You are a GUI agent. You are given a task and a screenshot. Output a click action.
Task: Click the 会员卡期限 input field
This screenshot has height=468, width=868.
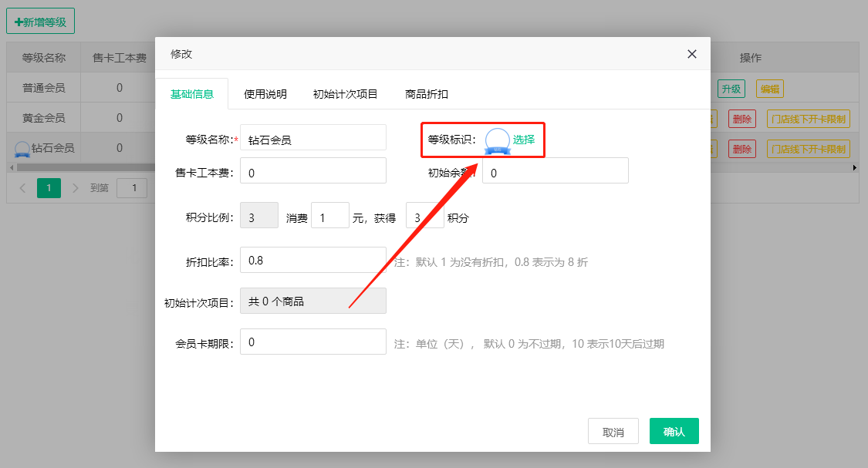pos(312,342)
